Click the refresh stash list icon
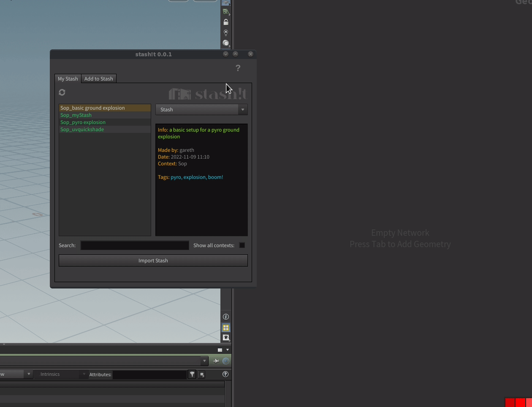 62,92
